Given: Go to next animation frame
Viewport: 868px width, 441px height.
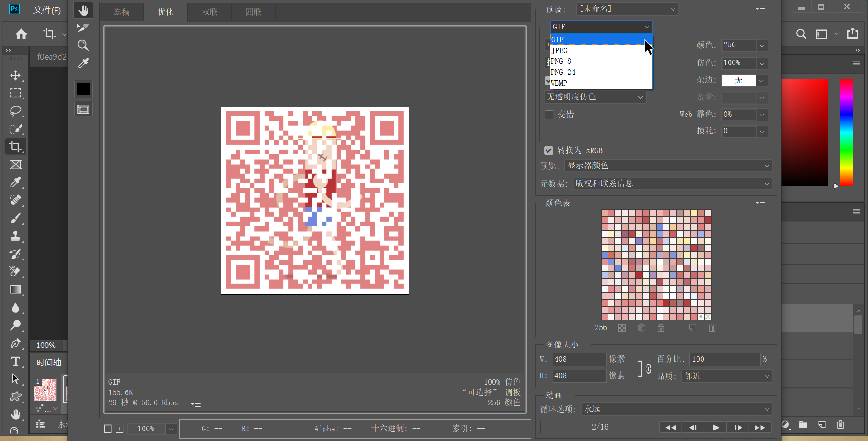Looking at the screenshot, I should [x=738, y=427].
